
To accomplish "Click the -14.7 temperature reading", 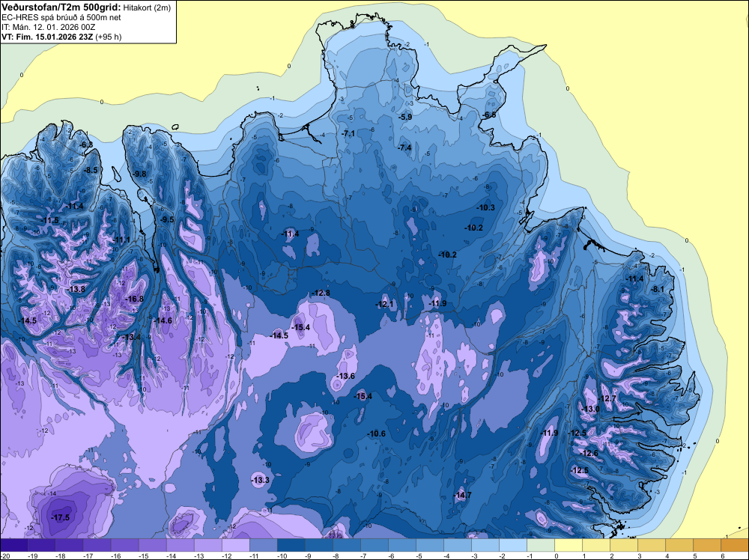I will (x=462, y=495).
